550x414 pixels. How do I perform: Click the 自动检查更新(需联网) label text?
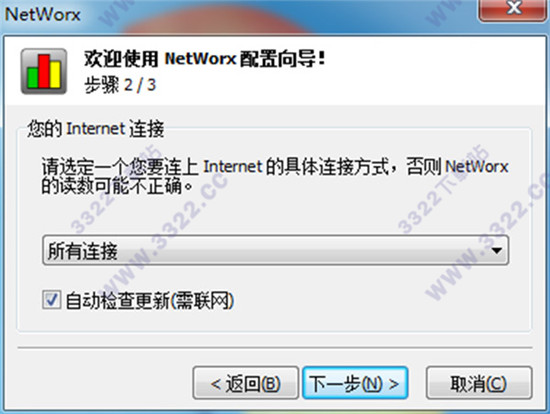(x=149, y=301)
